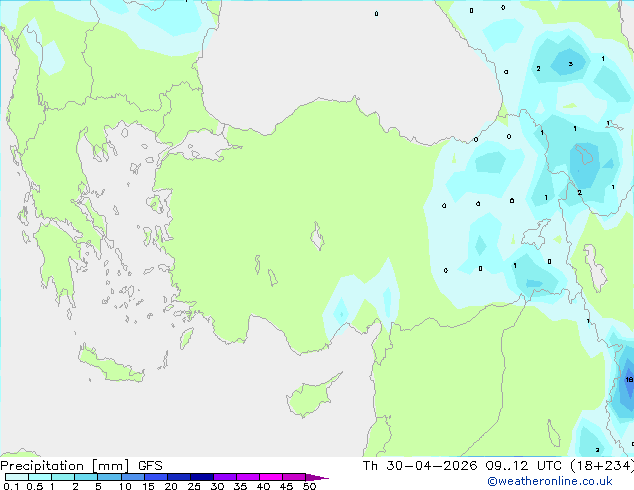Click the '18' precipitation value on map
Screen dimensions: 634x490
pos(629,379)
